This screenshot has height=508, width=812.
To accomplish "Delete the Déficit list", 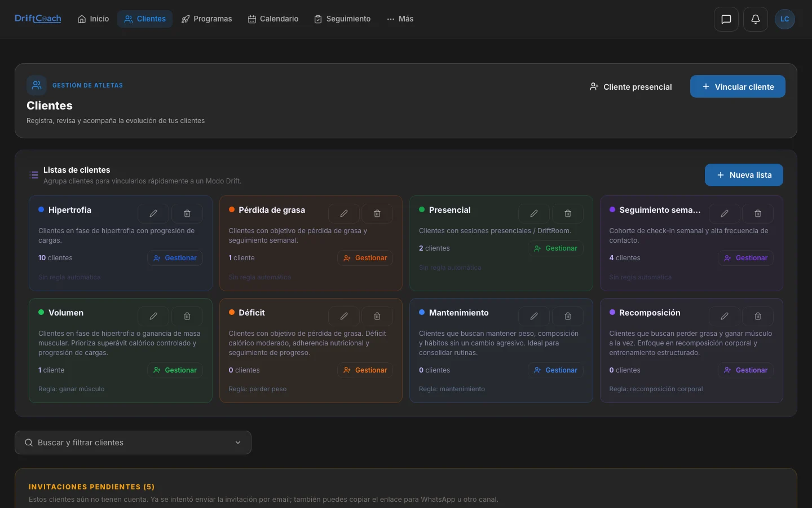I will tap(377, 316).
